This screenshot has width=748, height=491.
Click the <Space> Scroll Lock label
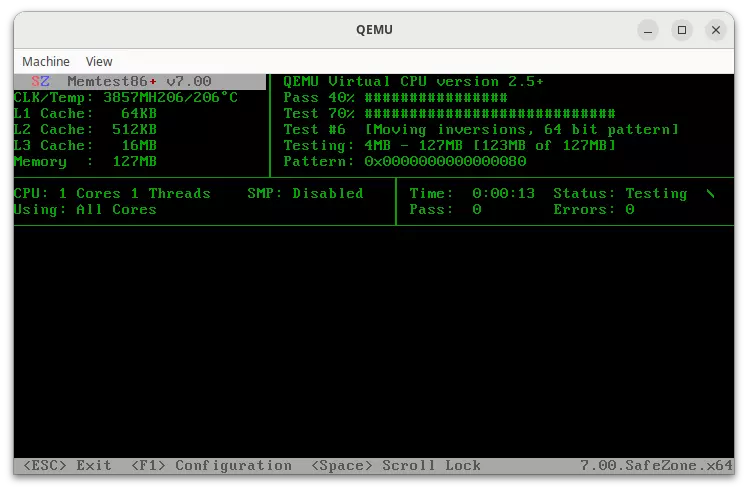395,465
